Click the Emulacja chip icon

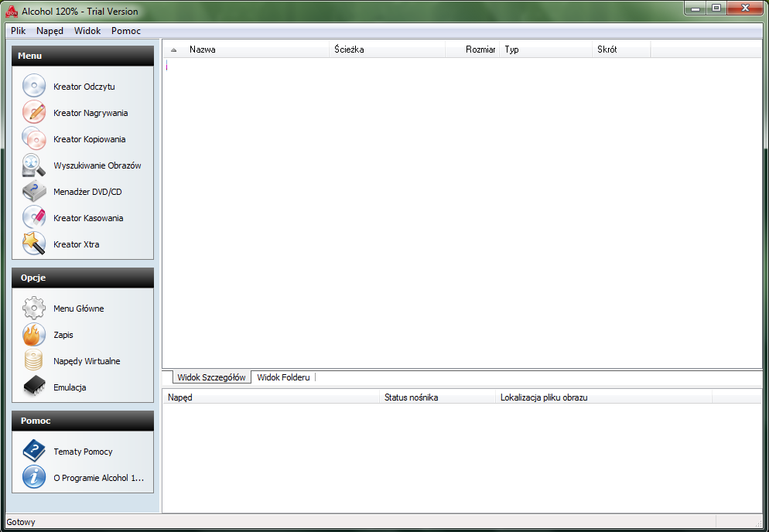click(34, 387)
